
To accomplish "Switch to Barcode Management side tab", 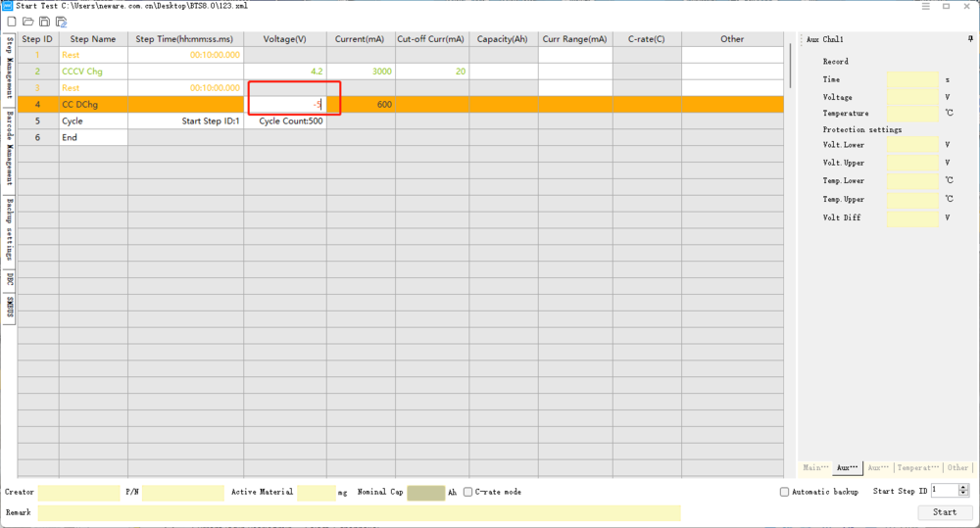I will (9, 147).
